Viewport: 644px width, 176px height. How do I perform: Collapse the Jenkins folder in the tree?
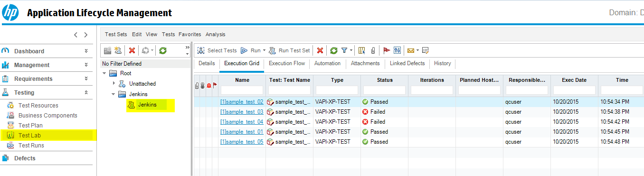[x=113, y=94]
